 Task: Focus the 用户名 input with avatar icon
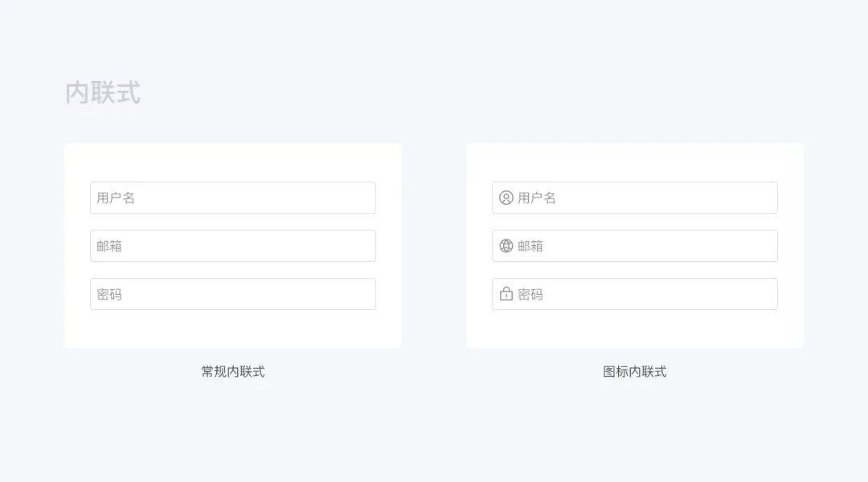(635, 198)
